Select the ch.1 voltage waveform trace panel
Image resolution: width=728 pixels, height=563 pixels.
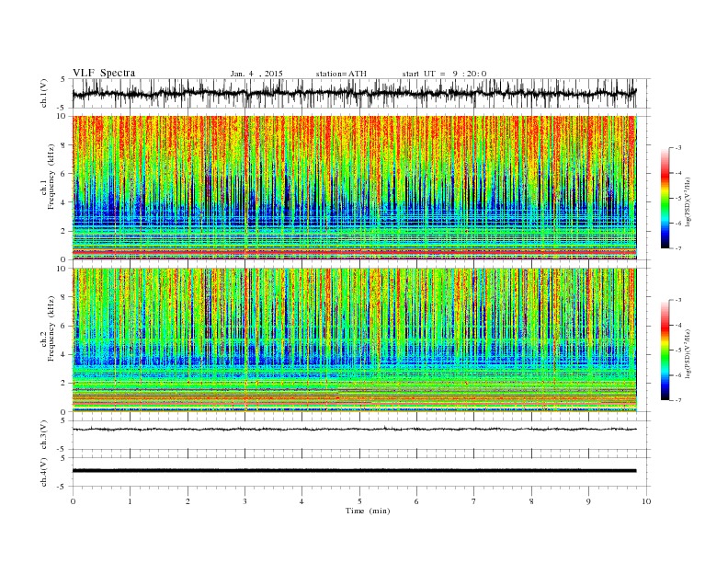[361, 93]
